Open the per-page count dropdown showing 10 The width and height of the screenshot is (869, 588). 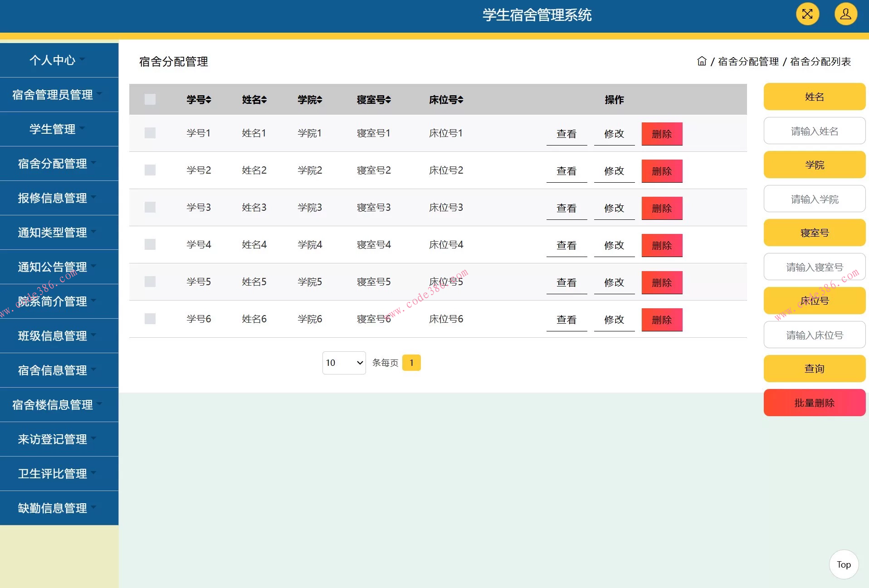tap(344, 363)
